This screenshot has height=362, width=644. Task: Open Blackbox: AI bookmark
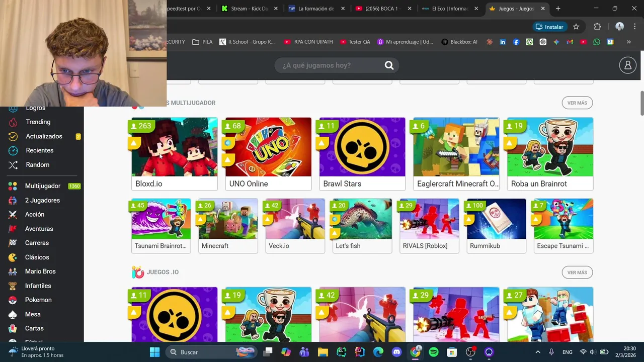click(459, 42)
